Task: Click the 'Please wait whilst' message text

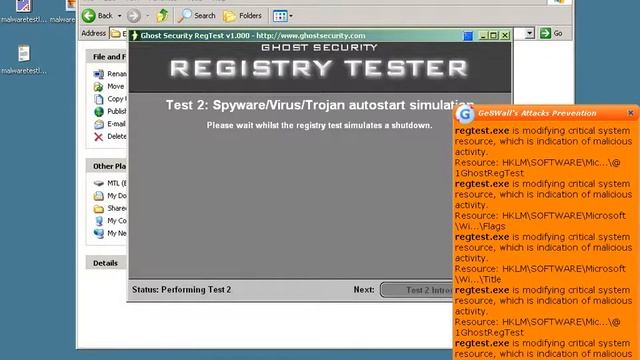Action: 319,125
